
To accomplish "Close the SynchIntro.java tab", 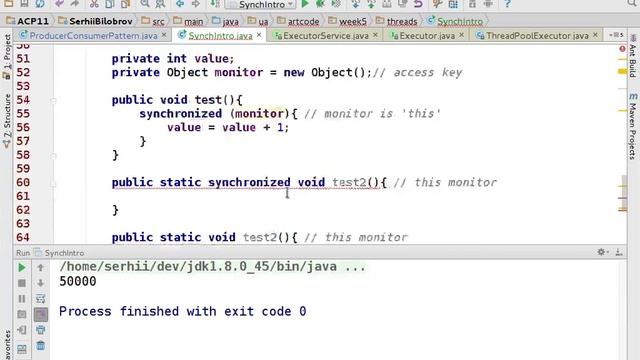I will click(x=259, y=35).
